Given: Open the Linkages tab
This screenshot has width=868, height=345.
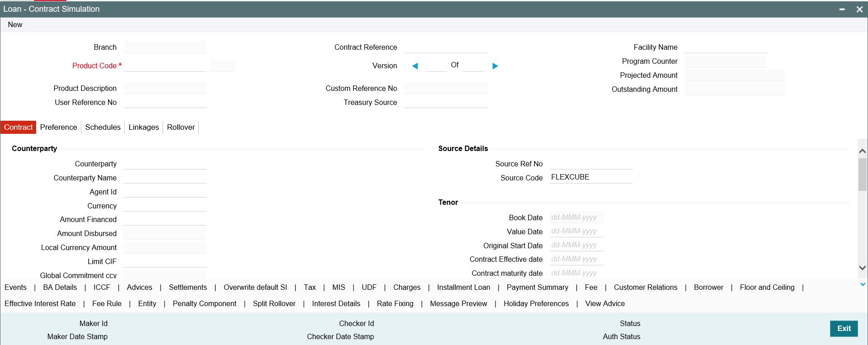Looking at the screenshot, I should pos(144,127).
